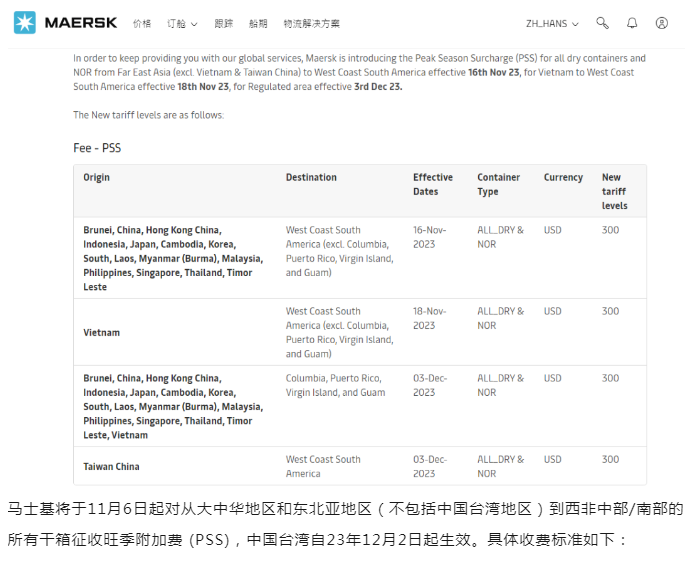The height and width of the screenshot is (567, 693).
Task: Click the New tariff levels header
Action: pos(614,191)
